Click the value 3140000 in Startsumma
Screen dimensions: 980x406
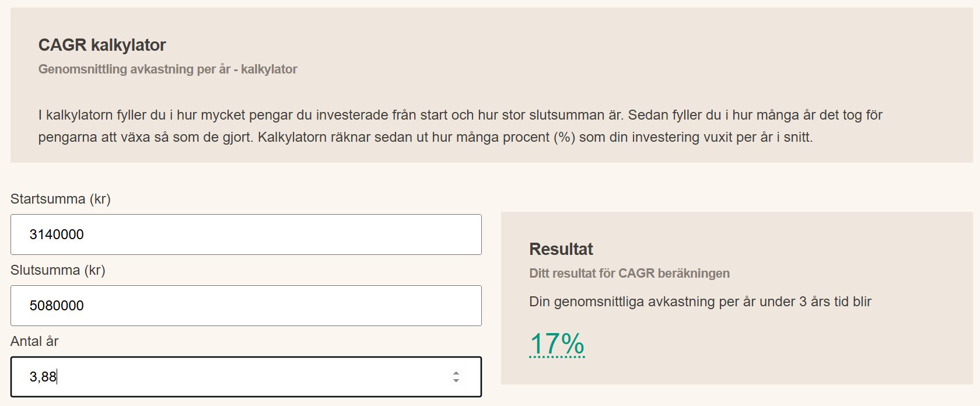click(57, 235)
